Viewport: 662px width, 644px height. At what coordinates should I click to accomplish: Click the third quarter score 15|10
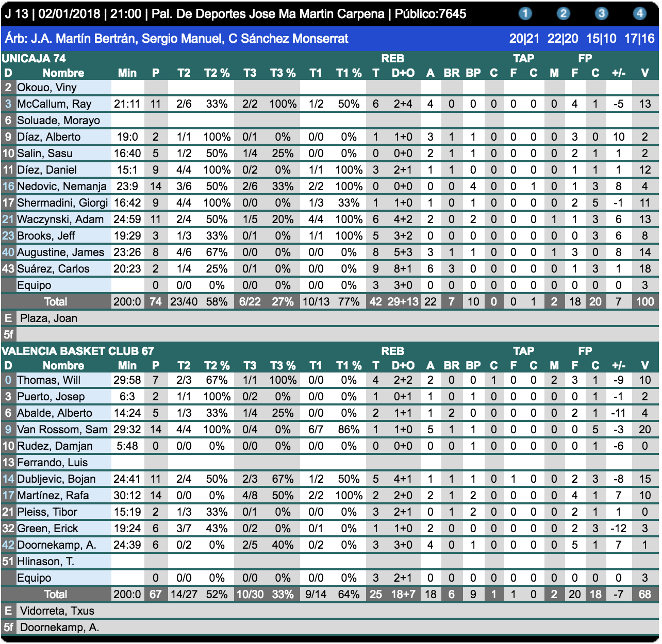pos(601,39)
